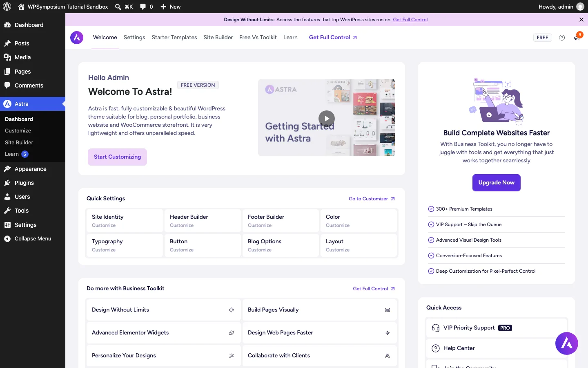Viewport: 588px width, 368px height.
Task: Click the FREE badge in header
Action: pyautogui.click(x=543, y=38)
